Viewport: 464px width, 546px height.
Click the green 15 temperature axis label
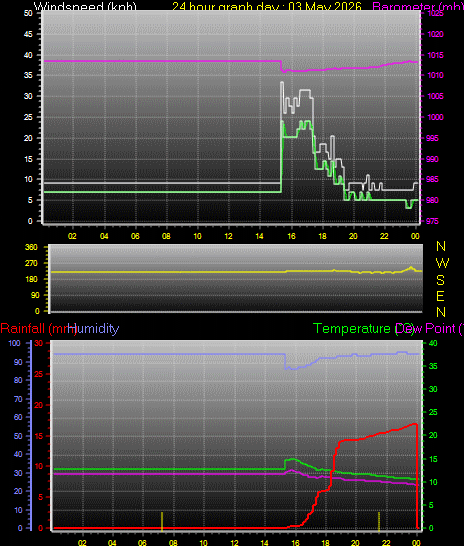[433, 459]
